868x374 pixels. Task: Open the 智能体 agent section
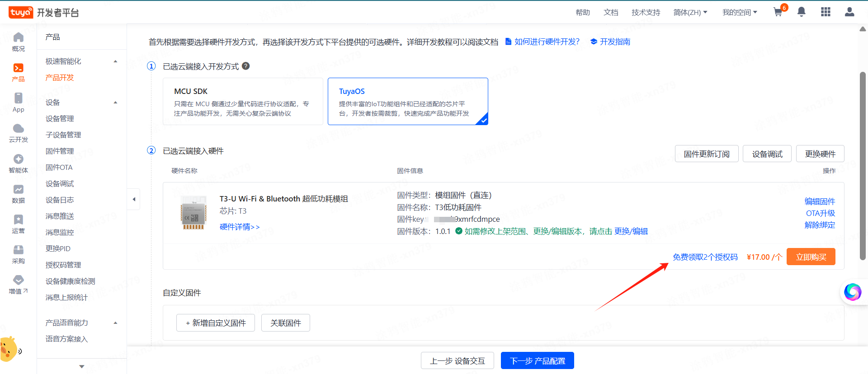19,163
